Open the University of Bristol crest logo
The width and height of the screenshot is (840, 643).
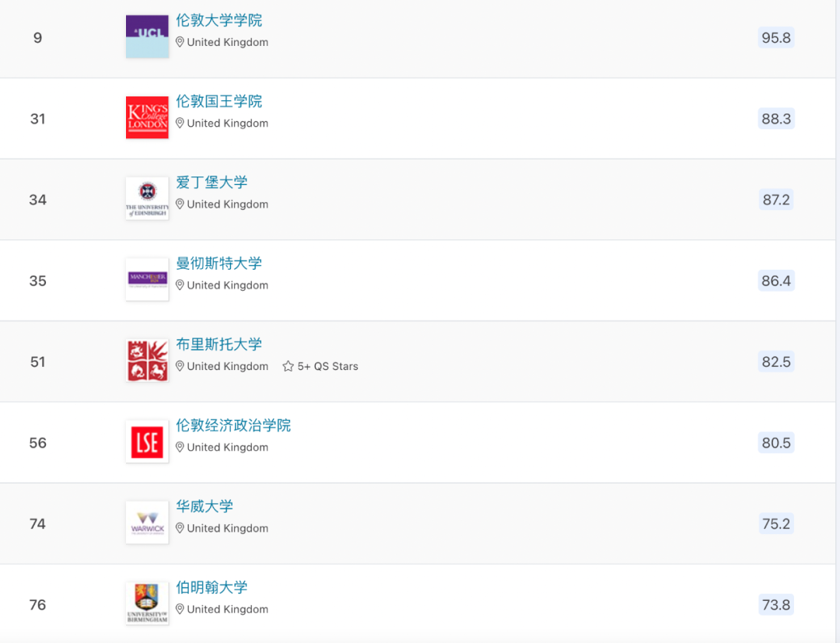(147, 360)
